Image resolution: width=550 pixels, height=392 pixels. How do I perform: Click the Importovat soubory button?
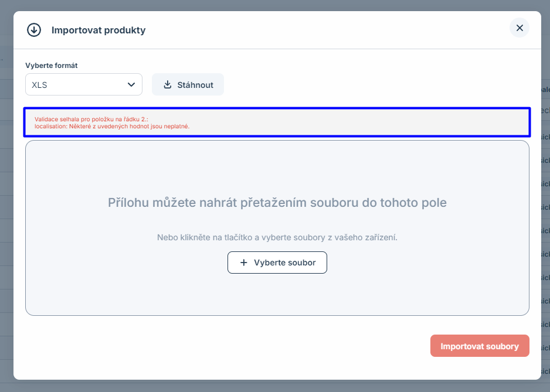click(479, 346)
